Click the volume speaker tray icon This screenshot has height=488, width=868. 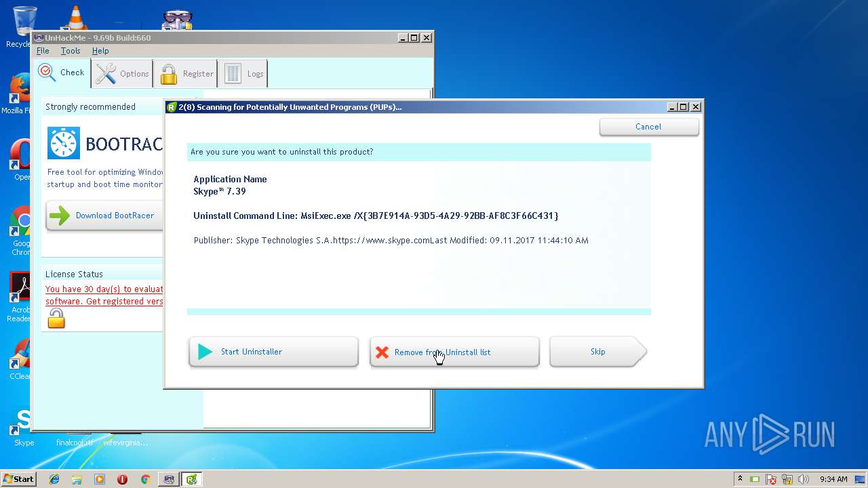point(804,479)
